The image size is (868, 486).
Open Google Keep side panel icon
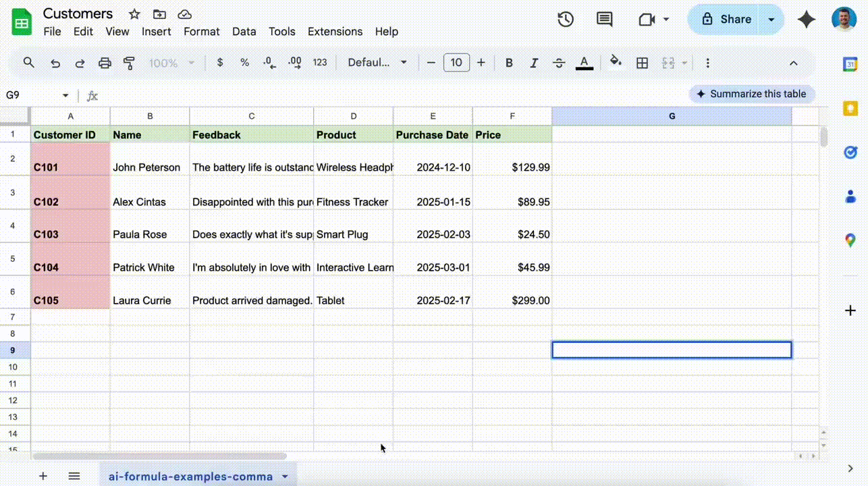(x=850, y=108)
